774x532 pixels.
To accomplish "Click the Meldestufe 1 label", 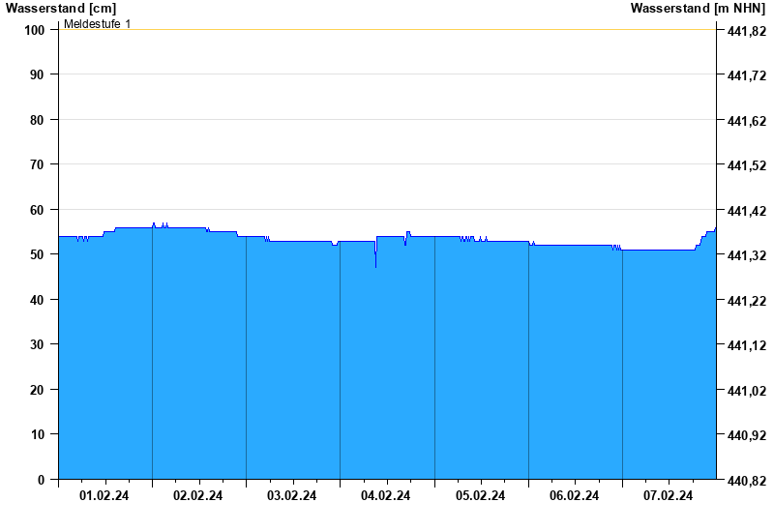I will click(97, 23).
